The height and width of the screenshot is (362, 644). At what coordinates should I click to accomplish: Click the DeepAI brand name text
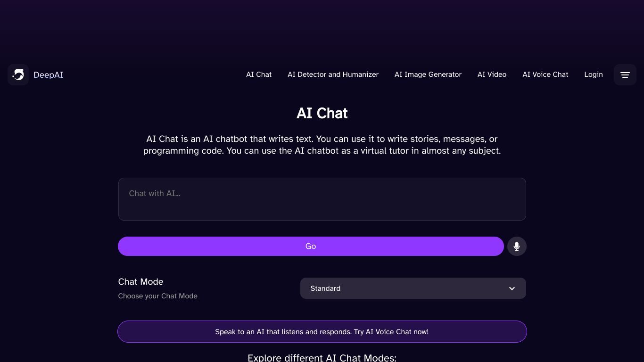pyautogui.click(x=48, y=75)
